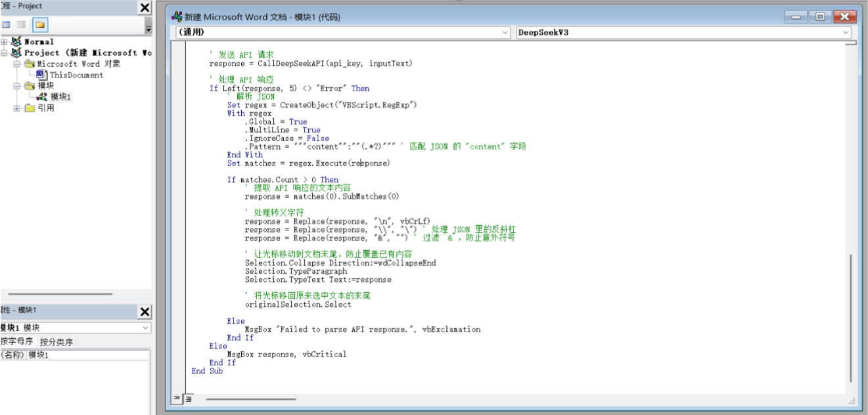Screen dimensions: 868x415
Task: Expand the Normal project node
Action: [x=4, y=42]
